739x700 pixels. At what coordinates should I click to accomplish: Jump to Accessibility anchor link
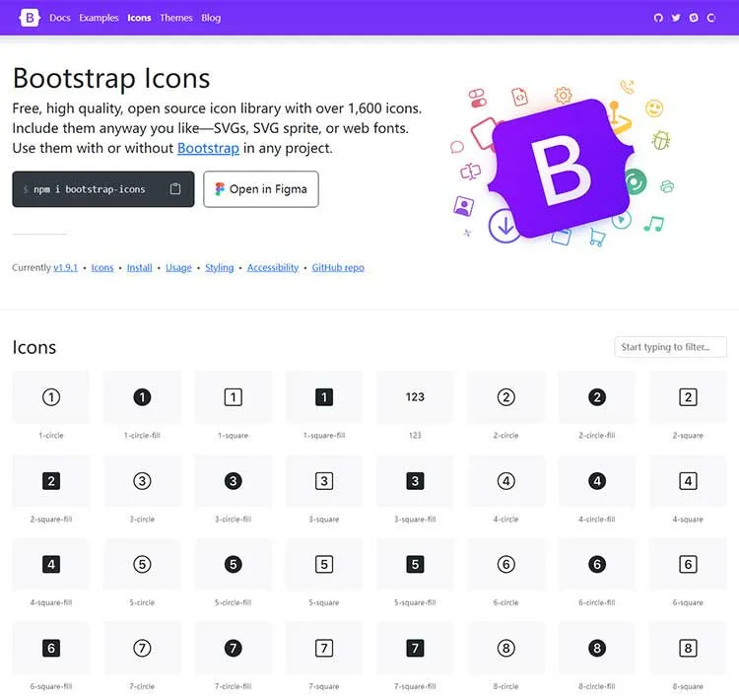tap(273, 267)
